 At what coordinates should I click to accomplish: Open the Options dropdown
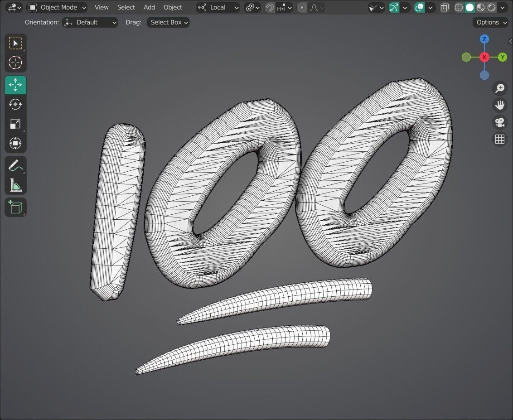[490, 22]
